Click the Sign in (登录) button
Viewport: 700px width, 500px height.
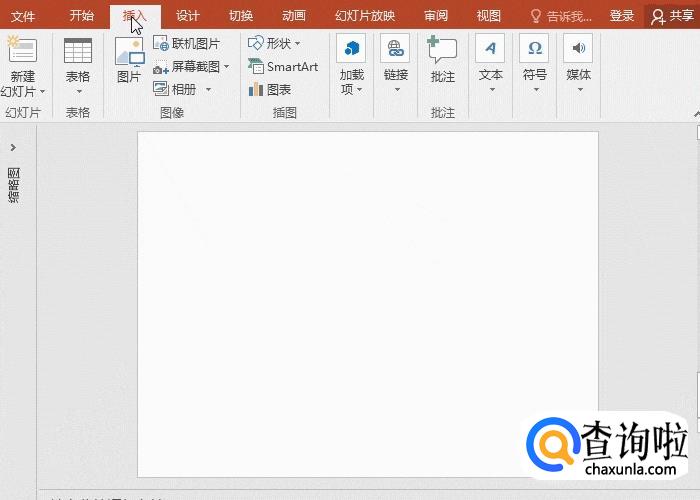tap(622, 16)
